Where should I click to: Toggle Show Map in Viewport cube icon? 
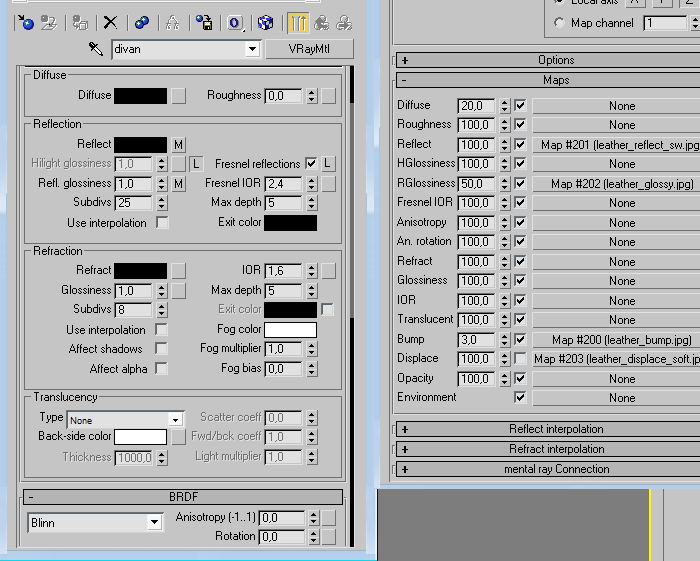[x=265, y=22]
